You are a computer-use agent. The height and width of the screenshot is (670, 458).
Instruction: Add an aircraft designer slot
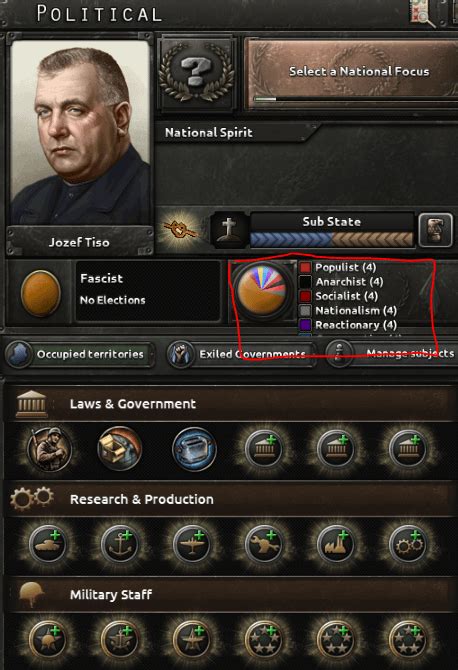(x=193, y=545)
